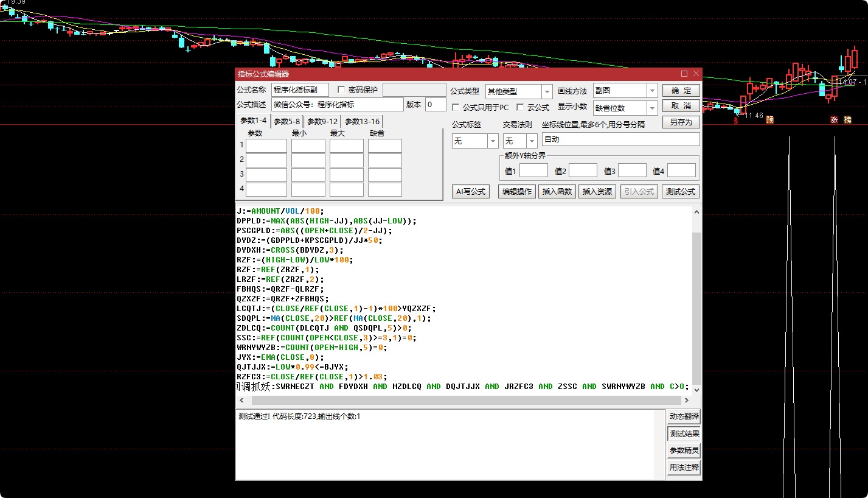
Task: Toggle the 公式只用于PC checkbox
Action: (456, 107)
